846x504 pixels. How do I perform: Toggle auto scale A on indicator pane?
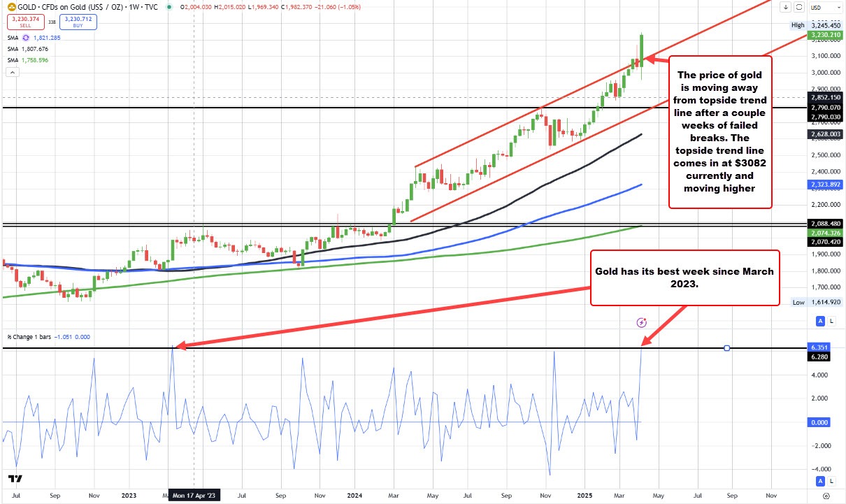[x=822, y=481]
